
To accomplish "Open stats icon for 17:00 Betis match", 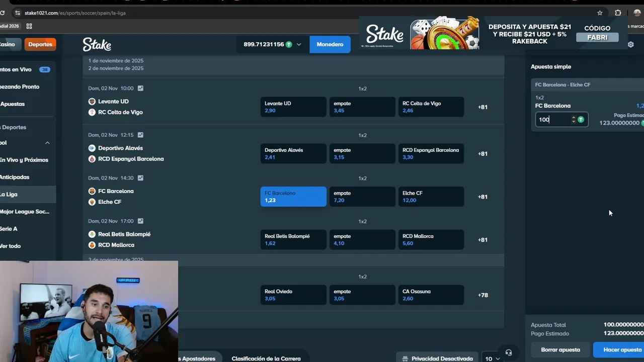I will [140, 221].
